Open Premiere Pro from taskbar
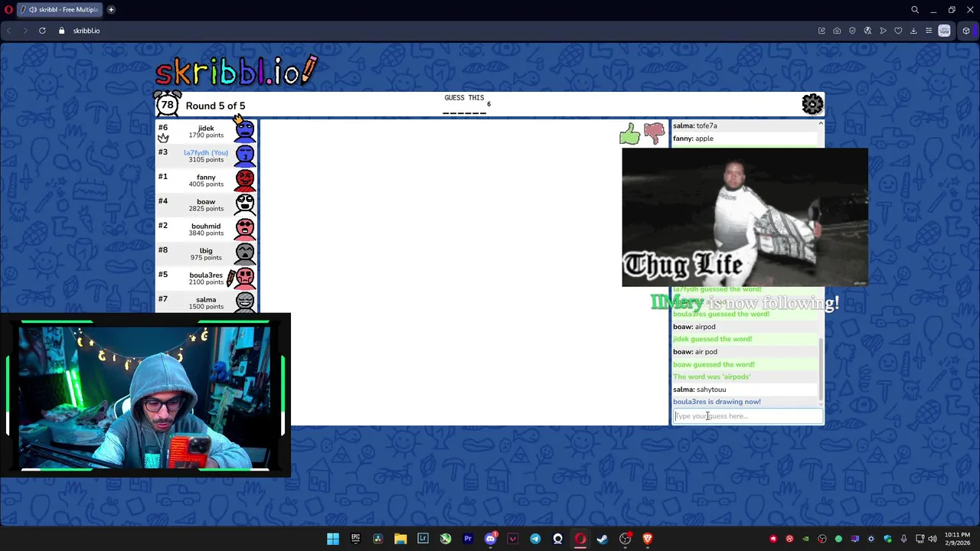 pos(468,539)
